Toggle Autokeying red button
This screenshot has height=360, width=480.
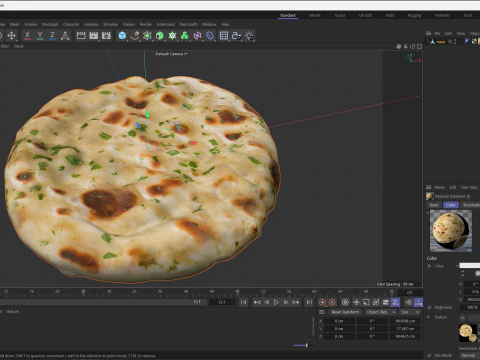(332, 302)
